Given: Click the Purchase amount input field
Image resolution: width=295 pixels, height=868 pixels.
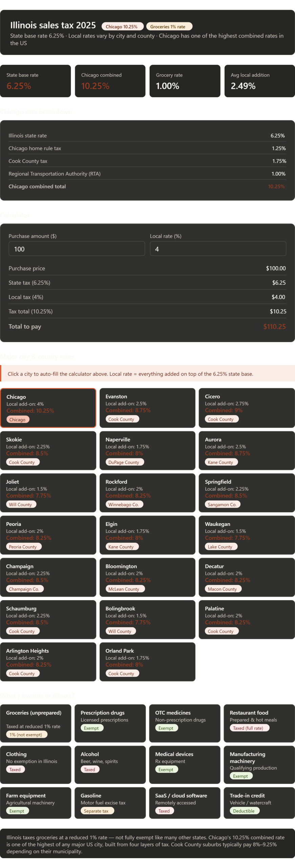Looking at the screenshot, I should tap(77, 249).
